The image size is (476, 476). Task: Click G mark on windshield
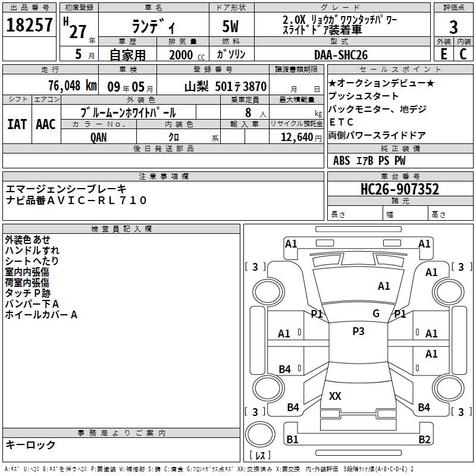click(376, 313)
